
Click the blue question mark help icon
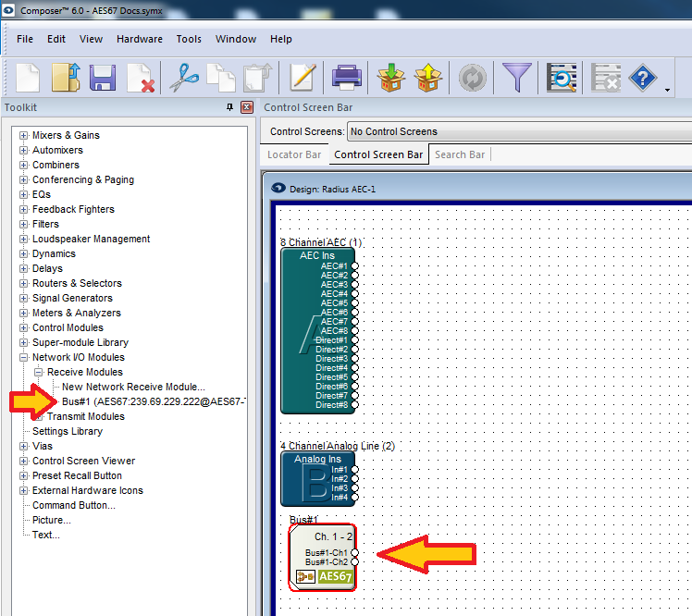point(643,78)
